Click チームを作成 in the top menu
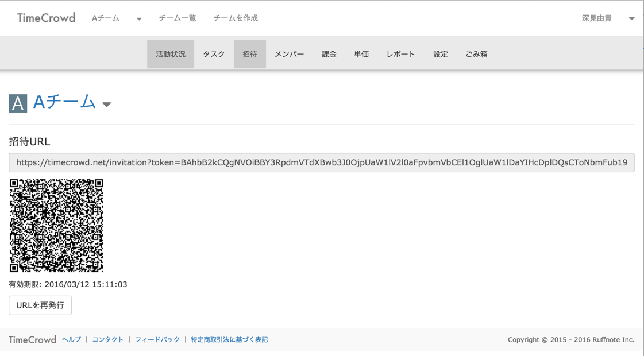 coord(236,18)
